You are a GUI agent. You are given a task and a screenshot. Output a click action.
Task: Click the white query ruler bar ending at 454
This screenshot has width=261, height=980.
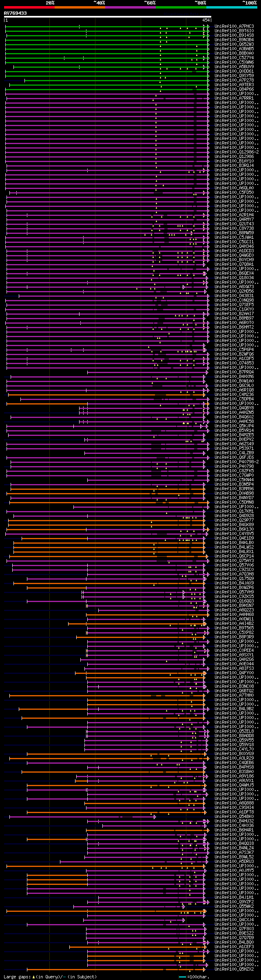[108, 17]
